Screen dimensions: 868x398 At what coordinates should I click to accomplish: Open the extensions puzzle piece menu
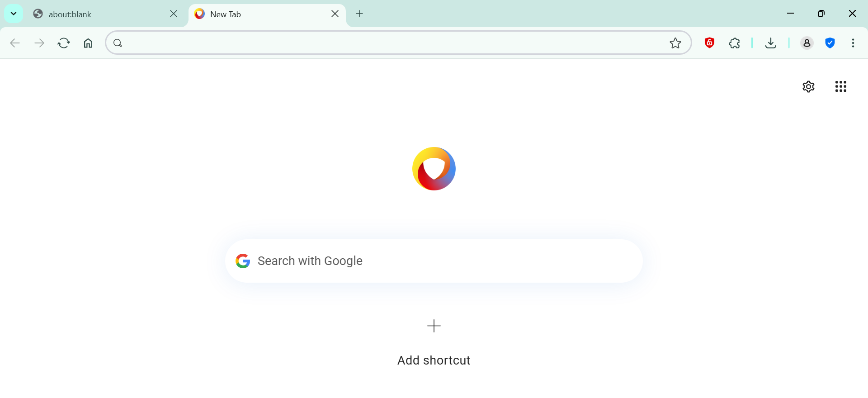(735, 43)
